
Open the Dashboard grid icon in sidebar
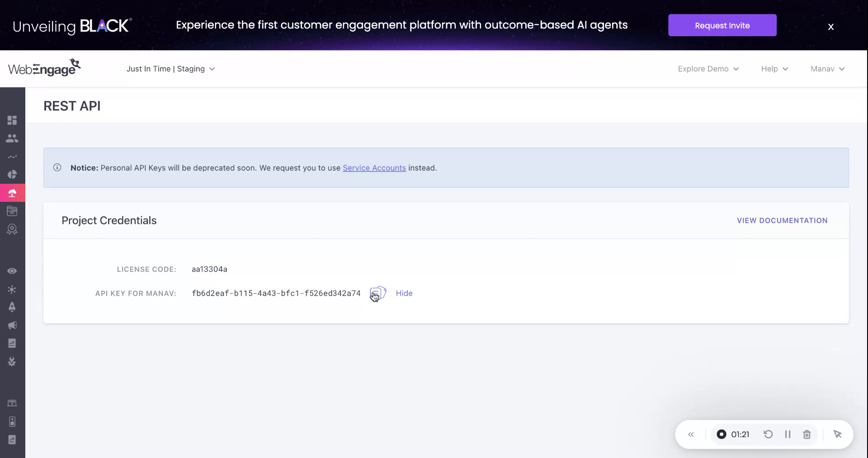click(x=12, y=120)
